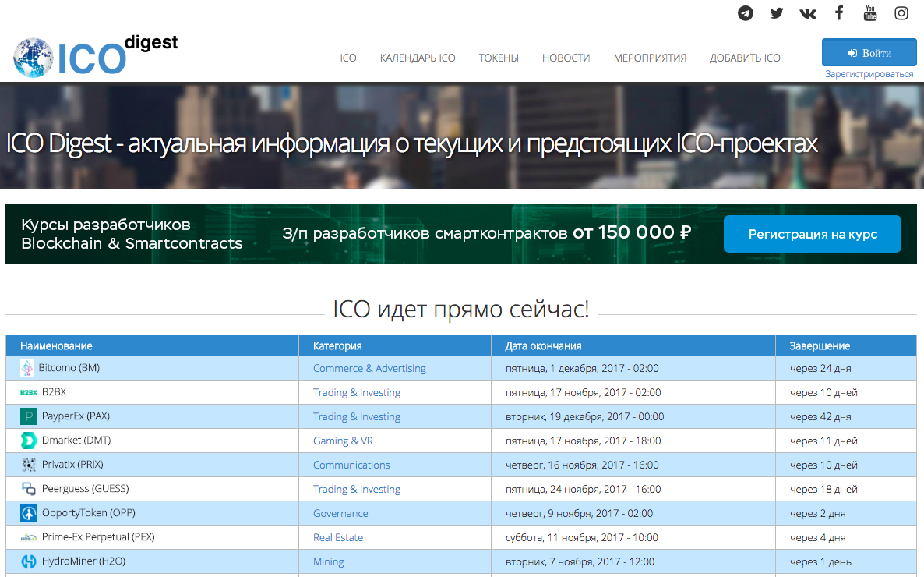Click the Twitter bird icon
Image resolution: width=924 pixels, height=577 pixels.
pyautogui.click(x=777, y=13)
